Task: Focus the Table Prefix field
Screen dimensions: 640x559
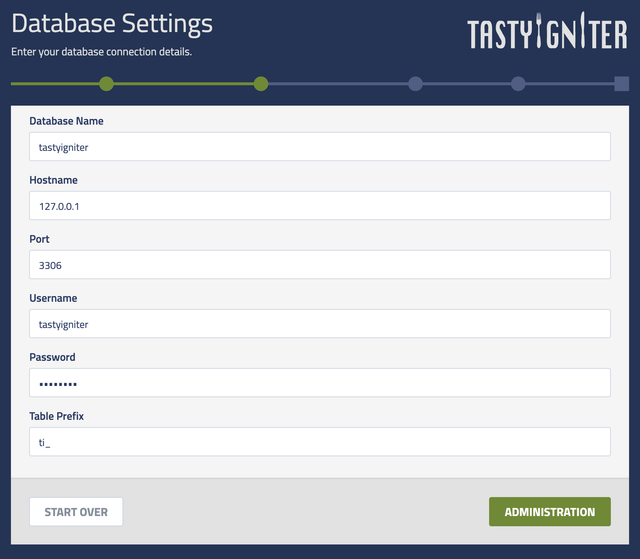Action: (320, 442)
